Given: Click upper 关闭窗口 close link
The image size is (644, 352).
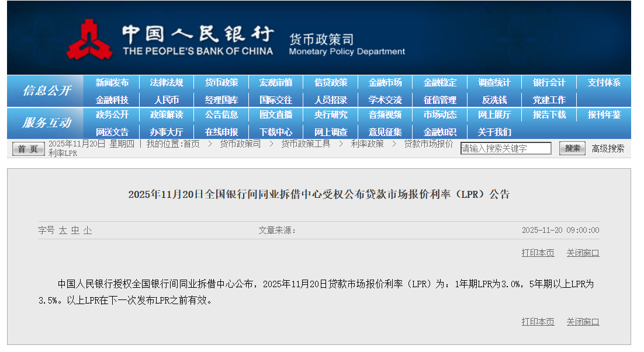Looking at the screenshot, I should click(583, 253).
